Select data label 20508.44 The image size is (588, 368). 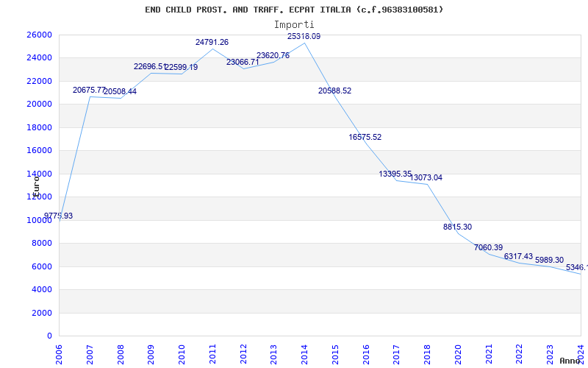120,91
